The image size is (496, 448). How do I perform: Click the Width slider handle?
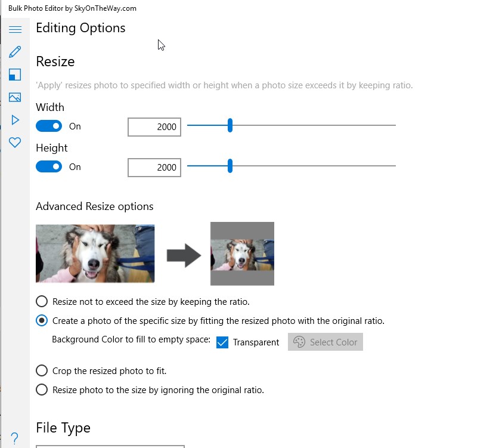(x=230, y=125)
